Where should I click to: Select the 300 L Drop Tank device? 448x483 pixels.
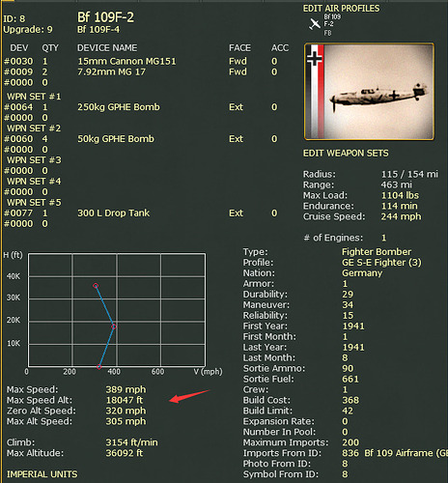(114, 213)
